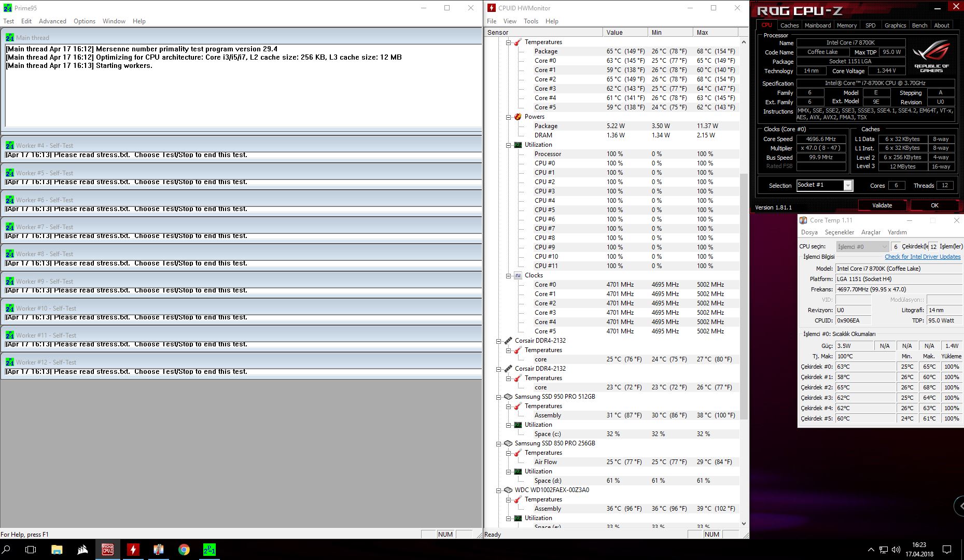Click the Value column header in HWMonitor
The image size is (964, 560).
click(x=625, y=32)
